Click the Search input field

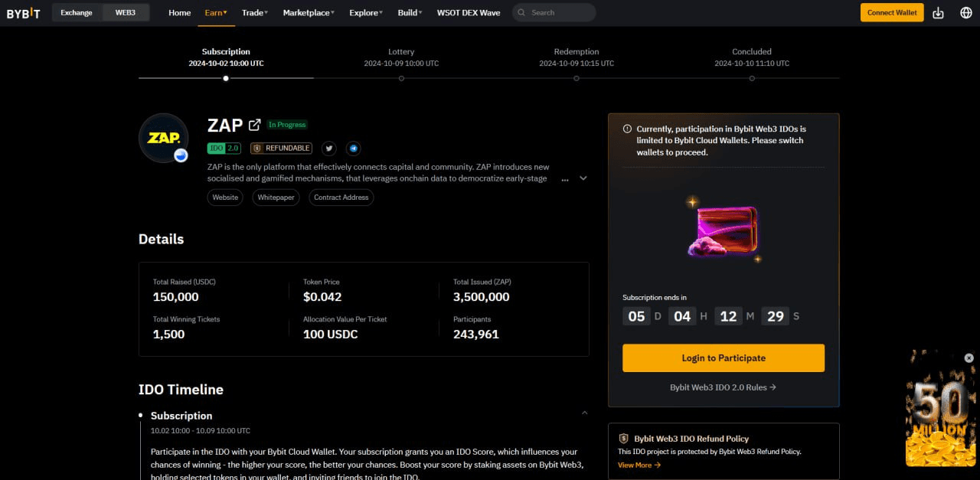point(559,13)
